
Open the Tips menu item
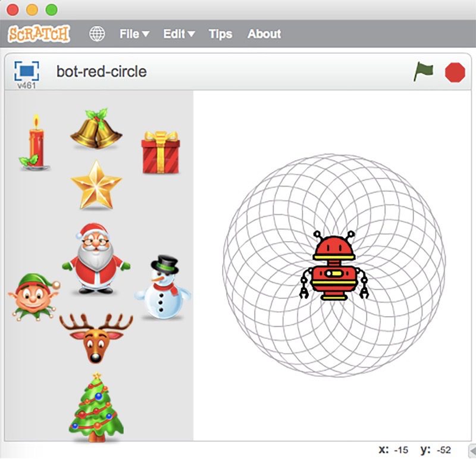(x=220, y=34)
